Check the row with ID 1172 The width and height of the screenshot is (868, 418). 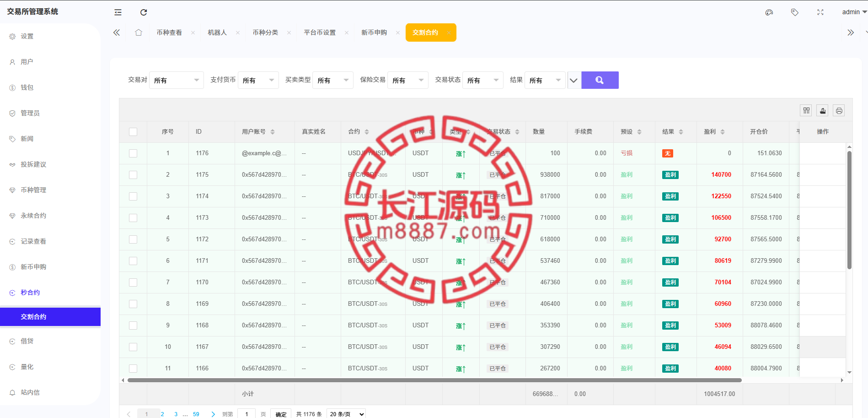click(133, 239)
